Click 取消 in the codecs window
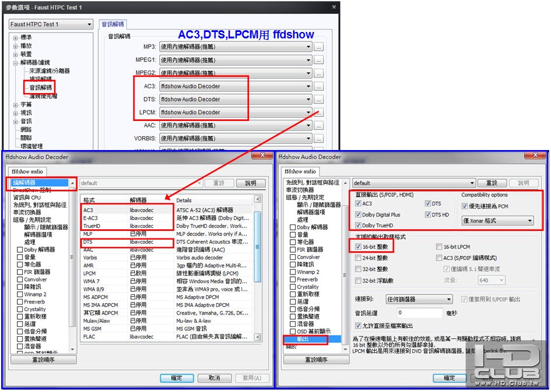The width and height of the screenshot is (551, 392). coord(214,378)
